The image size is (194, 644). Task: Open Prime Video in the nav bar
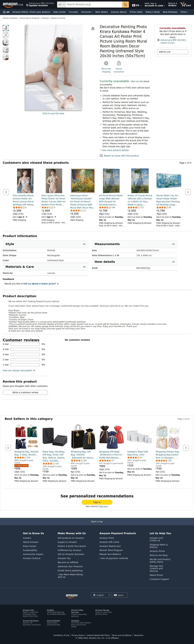click(x=136, y=12)
